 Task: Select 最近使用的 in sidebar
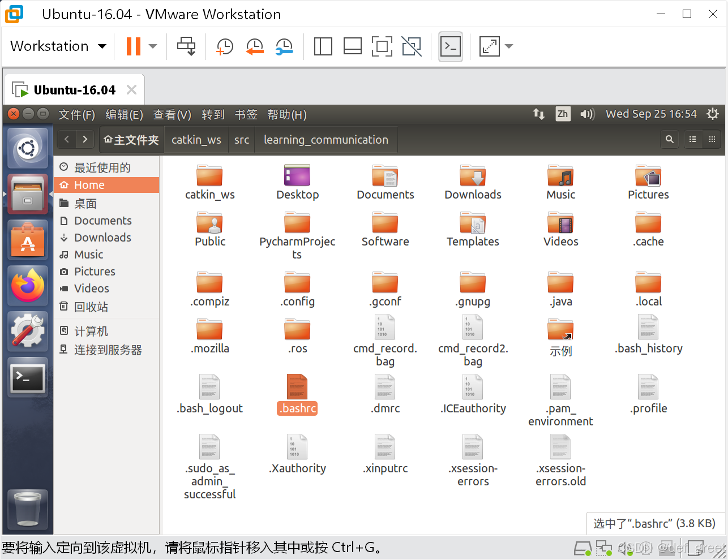(x=106, y=167)
